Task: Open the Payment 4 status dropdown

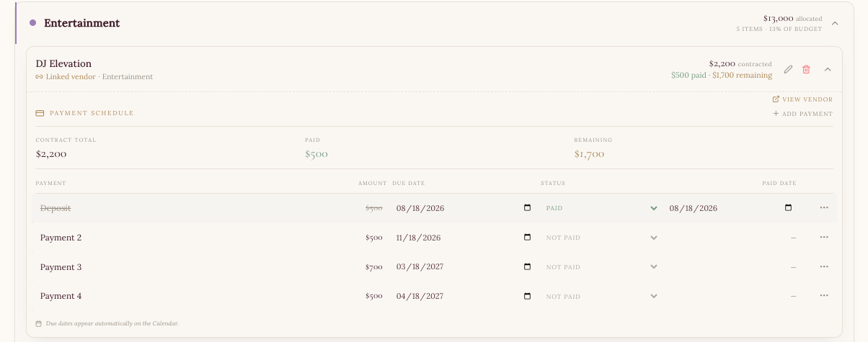Action: [602, 296]
